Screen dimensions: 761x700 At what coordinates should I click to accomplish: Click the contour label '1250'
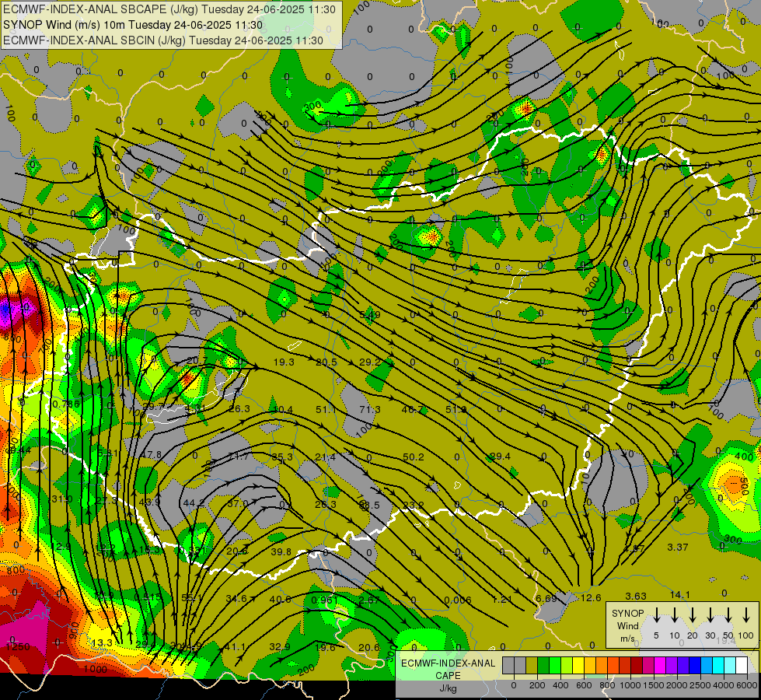(18, 646)
